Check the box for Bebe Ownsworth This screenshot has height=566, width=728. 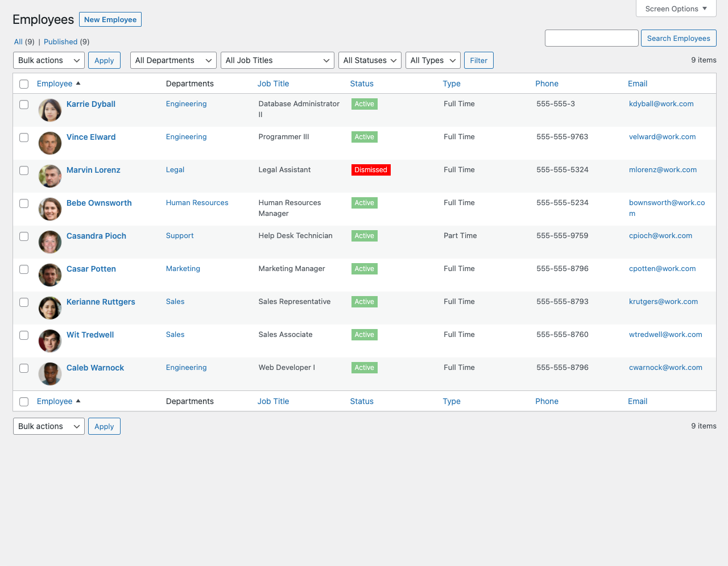(24, 203)
